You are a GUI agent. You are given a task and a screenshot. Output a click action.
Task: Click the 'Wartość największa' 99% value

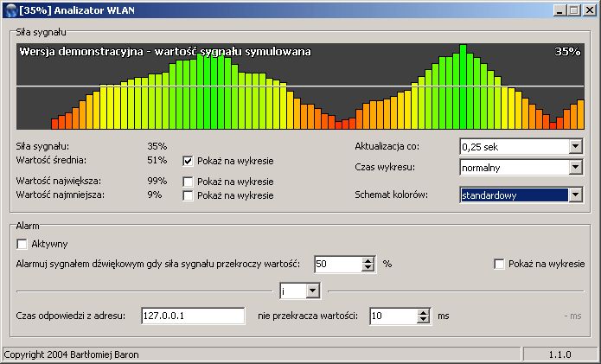pos(157,181)
